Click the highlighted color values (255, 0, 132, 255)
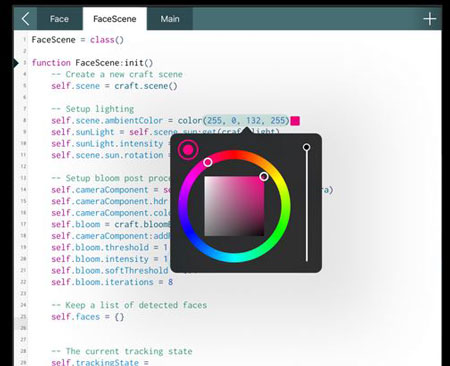Image resolution: width=450 pixels, height=366 pixels. coord(246,120)
